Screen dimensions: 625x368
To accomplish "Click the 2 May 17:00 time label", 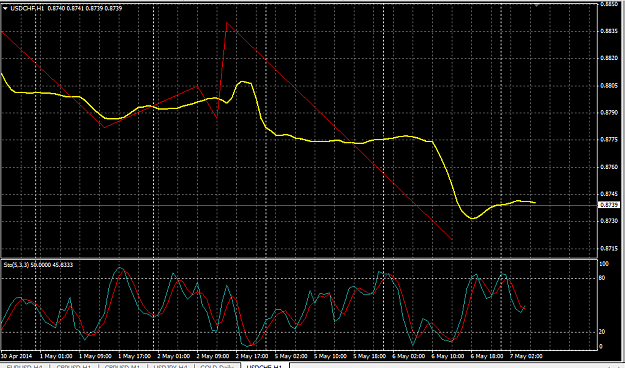I will (252, 356).
